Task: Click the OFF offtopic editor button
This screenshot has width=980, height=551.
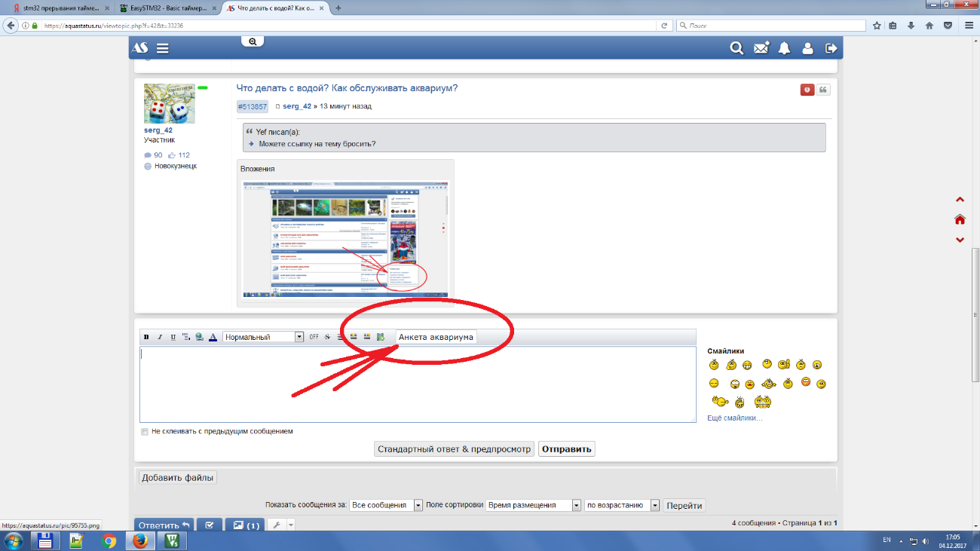Action: (x=314, y=337)
